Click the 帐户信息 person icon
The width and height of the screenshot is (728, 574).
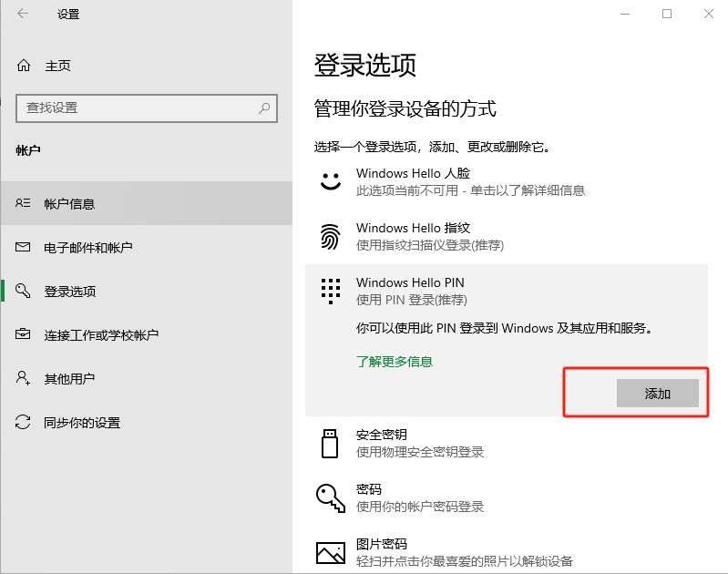[23, 203]
